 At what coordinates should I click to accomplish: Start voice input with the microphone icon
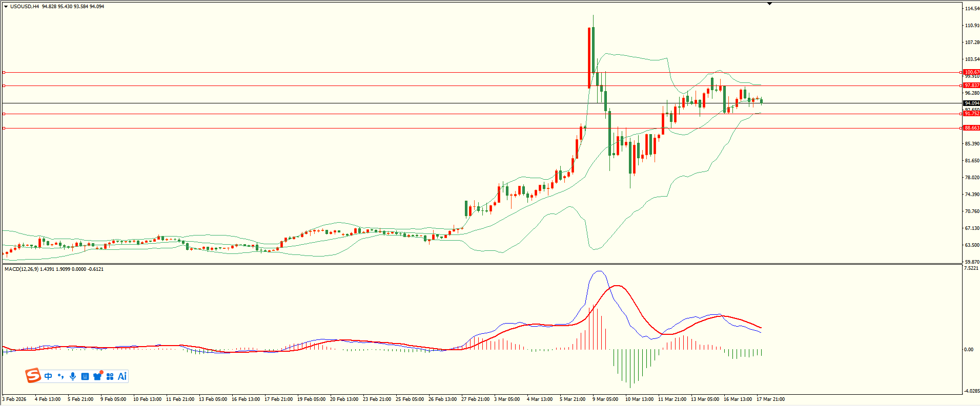[x=73, y=376]
